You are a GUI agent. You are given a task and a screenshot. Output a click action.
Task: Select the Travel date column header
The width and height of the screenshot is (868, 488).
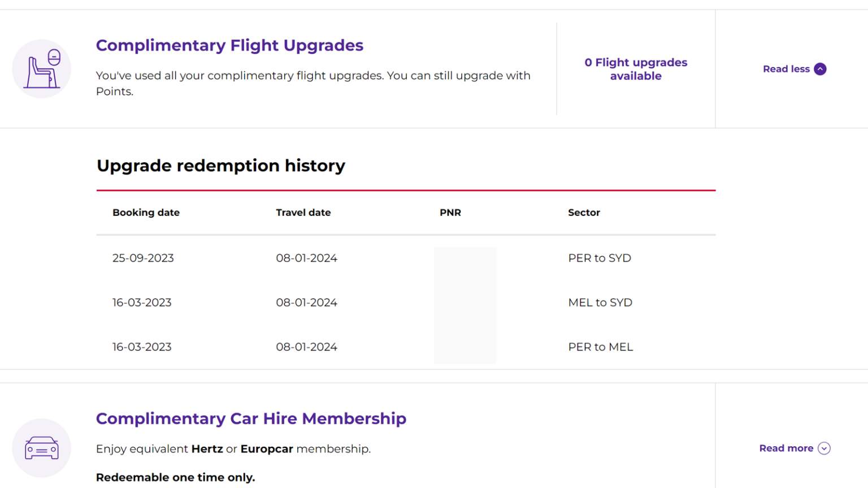pos(303,212)
